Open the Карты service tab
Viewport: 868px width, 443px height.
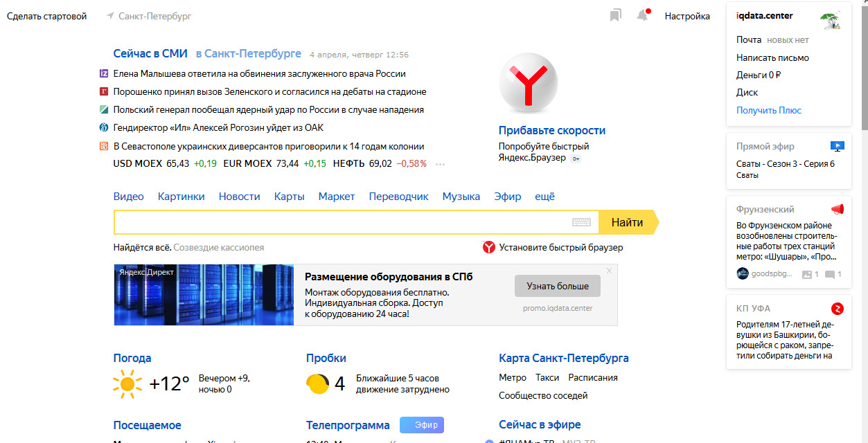pos(290,197)
